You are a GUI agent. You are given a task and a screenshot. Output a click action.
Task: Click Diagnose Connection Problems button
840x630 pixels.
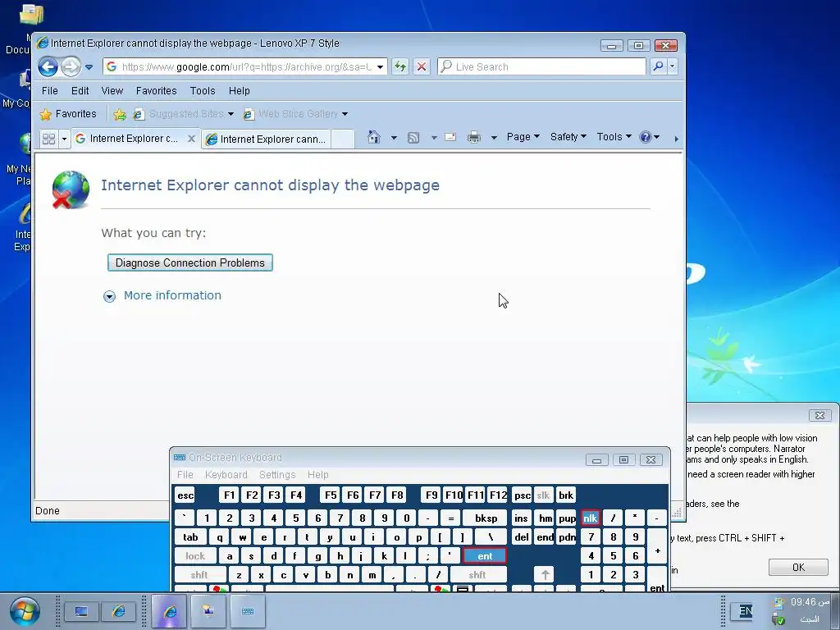click(190, 262)
